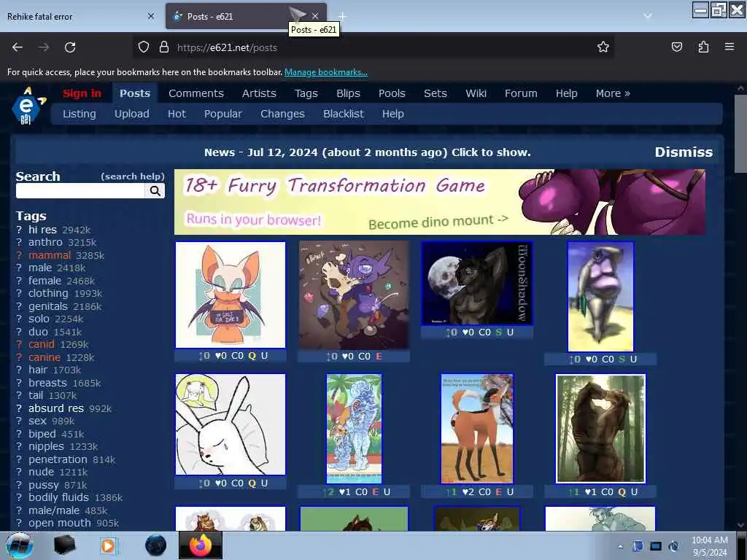Open the Extensions puzzle icon
This screenshot has height=560, width=747.
tap(703, 47)
